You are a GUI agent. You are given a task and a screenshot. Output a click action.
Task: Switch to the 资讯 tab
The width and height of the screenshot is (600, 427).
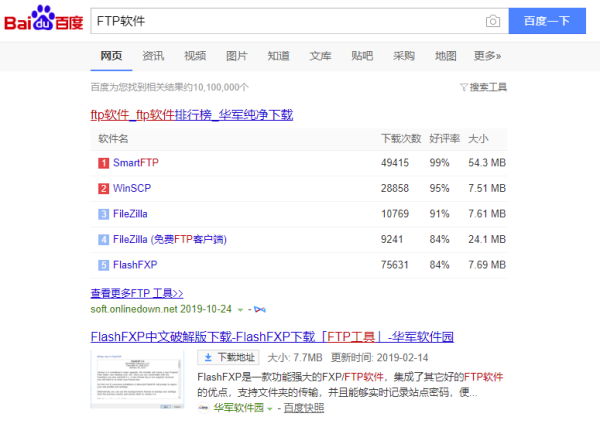tap(153, 56)
